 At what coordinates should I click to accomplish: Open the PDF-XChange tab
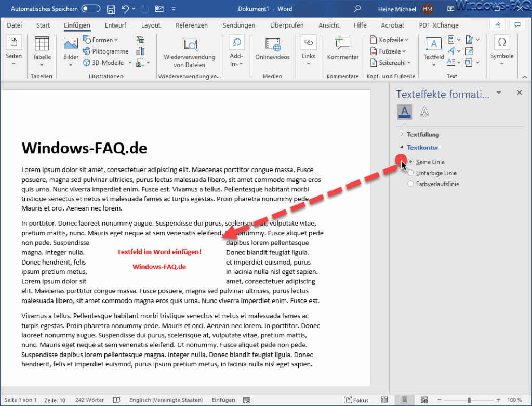(x=438, y=25)
